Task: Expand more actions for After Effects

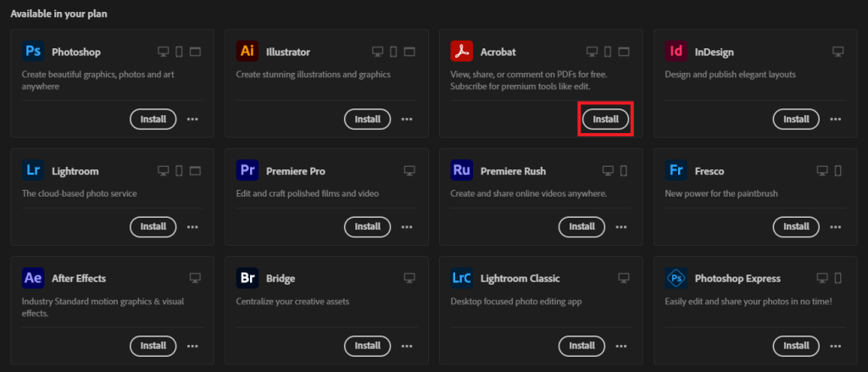Action: pyautogui.click(x=192, y=346)
